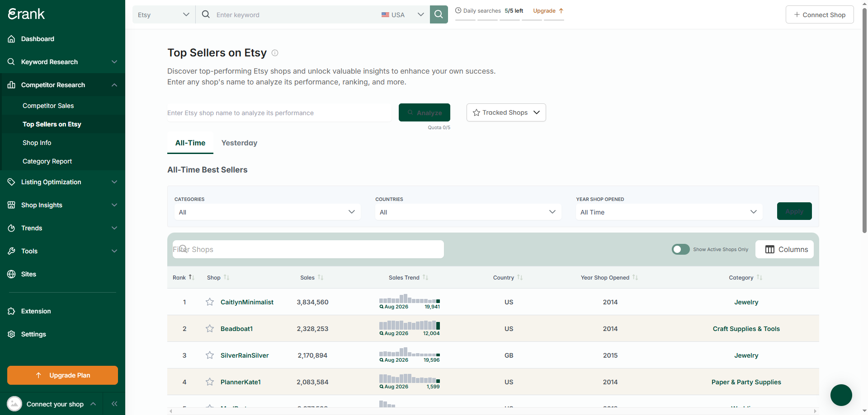868x415 pixels.
Task: Click the Dashboard home icon
Action: (11, 39)
